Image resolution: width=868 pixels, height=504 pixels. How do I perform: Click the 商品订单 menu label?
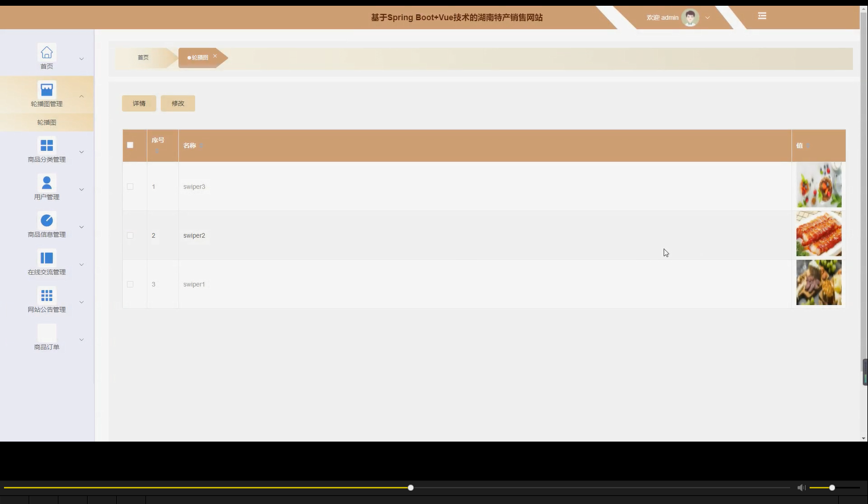[x=47, y=347]
